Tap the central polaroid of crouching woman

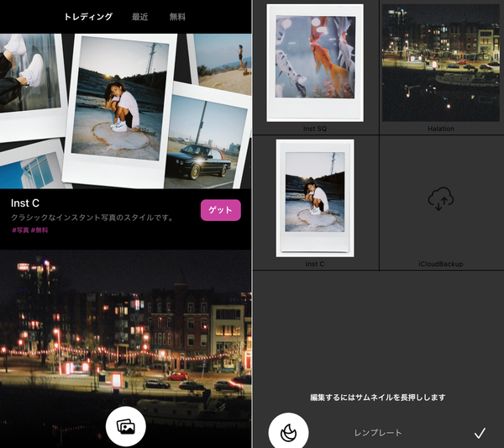[x=119, y=110]
